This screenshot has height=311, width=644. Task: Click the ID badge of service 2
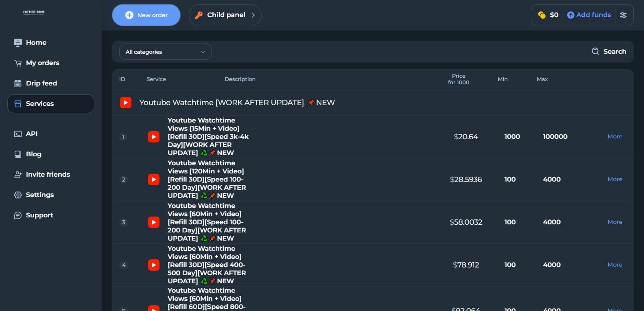pos(124,180)
